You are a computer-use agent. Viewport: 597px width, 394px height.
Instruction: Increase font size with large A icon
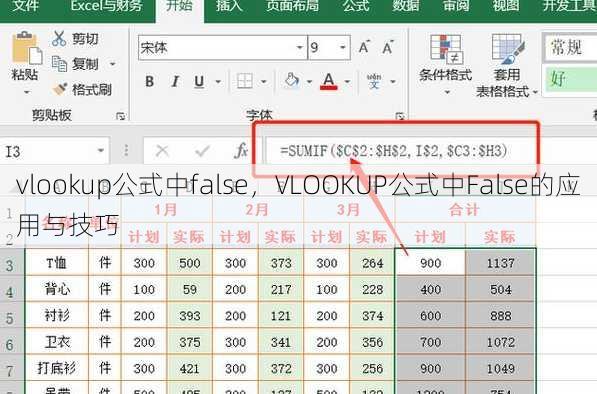[364, 48]
